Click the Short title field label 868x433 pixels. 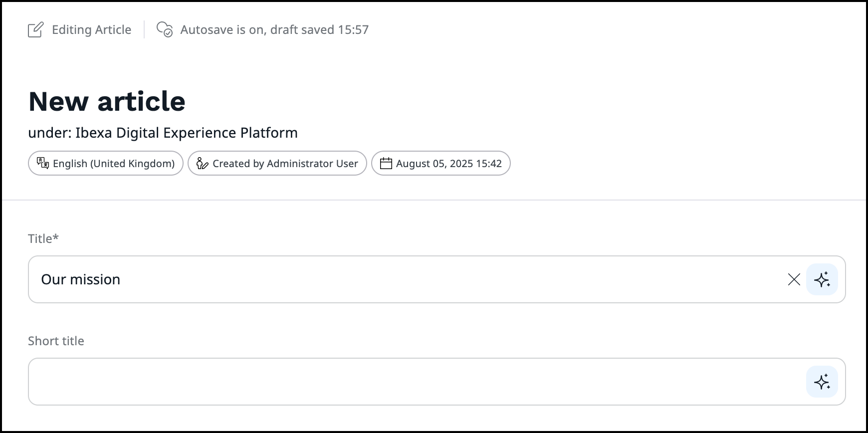(56, 341)
